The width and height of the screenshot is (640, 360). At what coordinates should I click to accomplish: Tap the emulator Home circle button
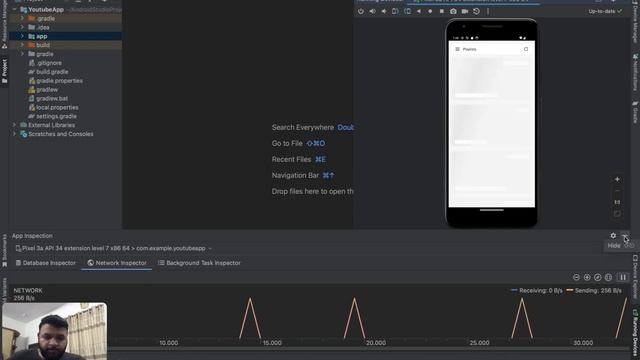[x=430, y=11]
